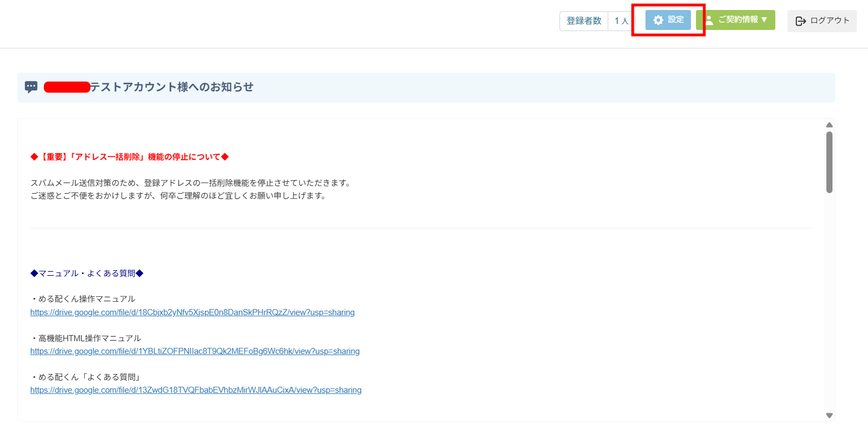
Task: Click the person icon on ご契約情報
Action: (x=709, y=21)
